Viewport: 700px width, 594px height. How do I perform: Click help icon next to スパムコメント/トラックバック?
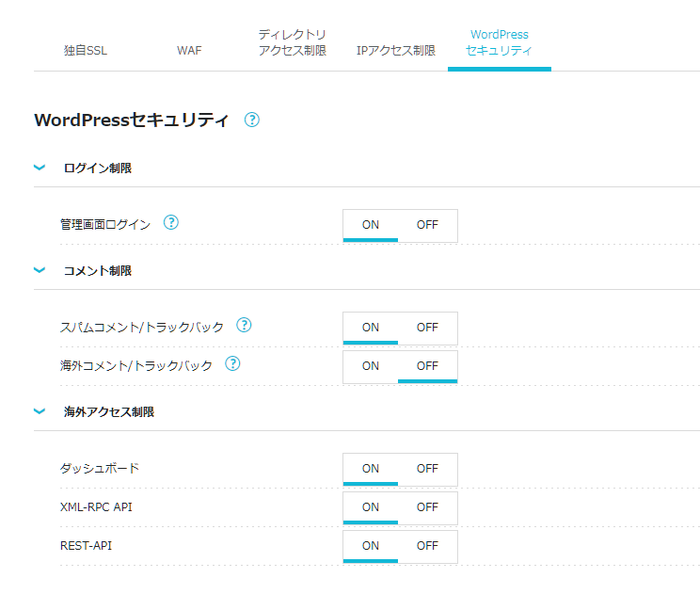pyautogui.click(x=244, y=325)
